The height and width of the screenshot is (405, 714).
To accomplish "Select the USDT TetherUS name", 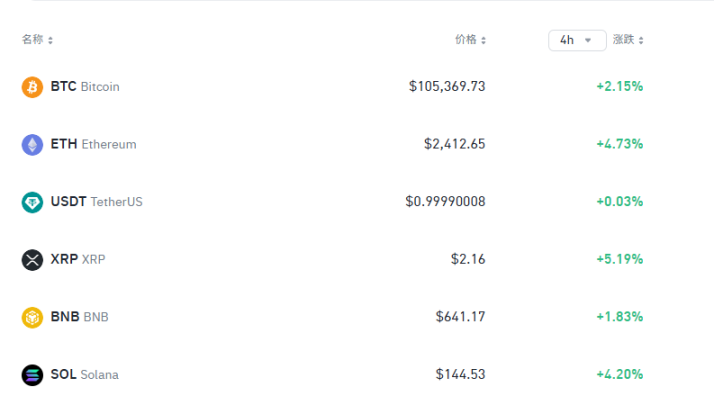I will 97,202.
